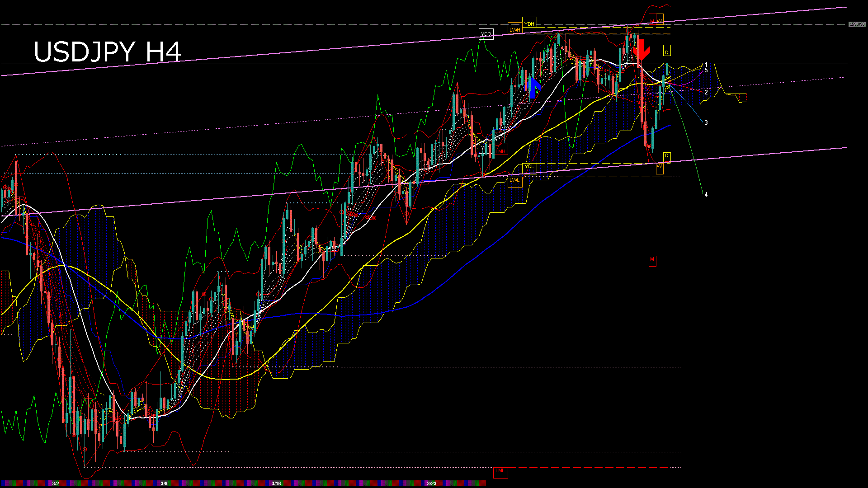This screenshot has width=868, height=488.
Task: Expand the red LML last-month-low label
Action: tap(500, 471)
